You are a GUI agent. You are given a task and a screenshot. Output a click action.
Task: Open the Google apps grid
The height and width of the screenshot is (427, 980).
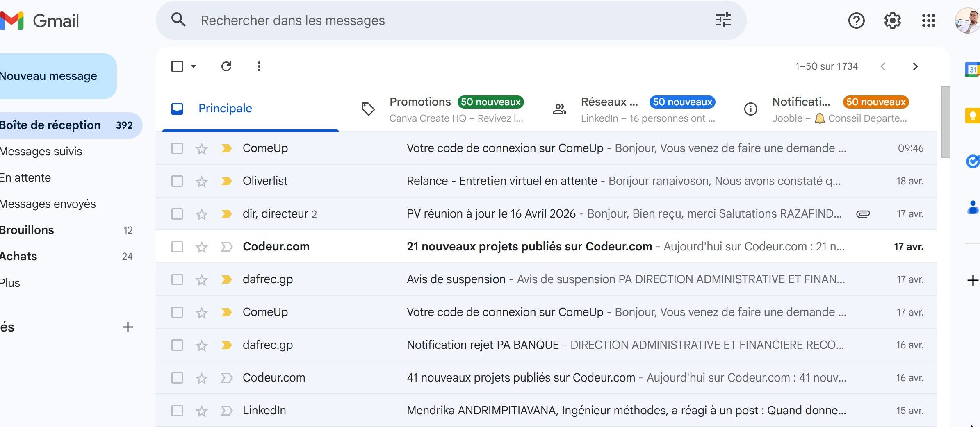click(x=928, y=20)
